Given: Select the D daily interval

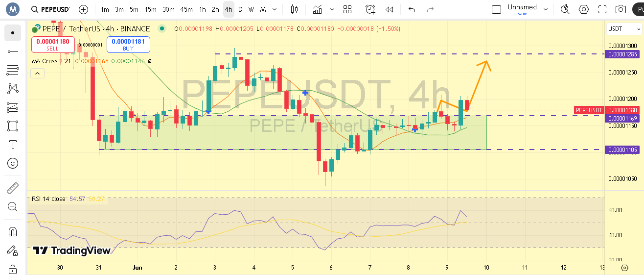Looking at the screenshot, I should point(240,9).
